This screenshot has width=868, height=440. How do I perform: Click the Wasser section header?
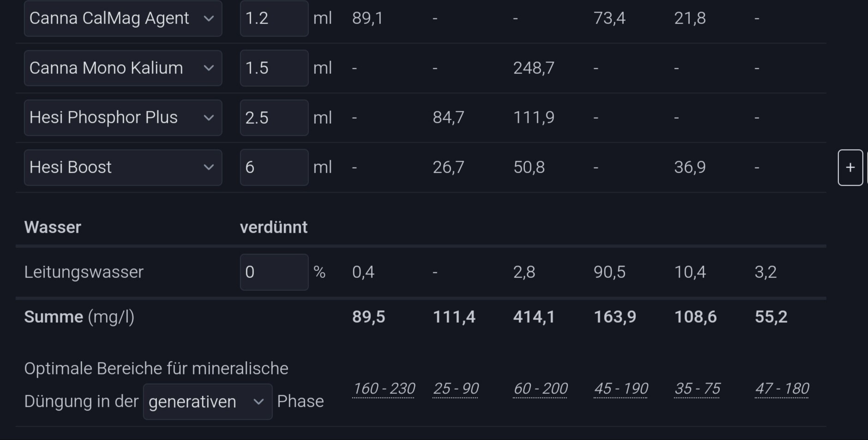53,228
